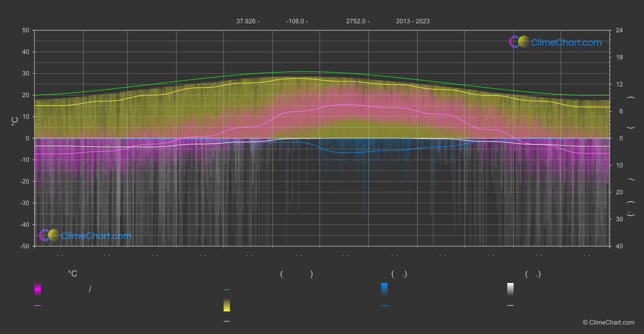Click the blue rainfall gradient legend swatch

tap(384, 289)
